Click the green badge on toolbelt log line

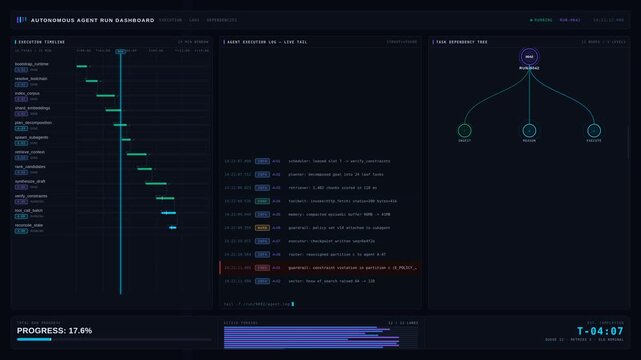pos(262,201)
